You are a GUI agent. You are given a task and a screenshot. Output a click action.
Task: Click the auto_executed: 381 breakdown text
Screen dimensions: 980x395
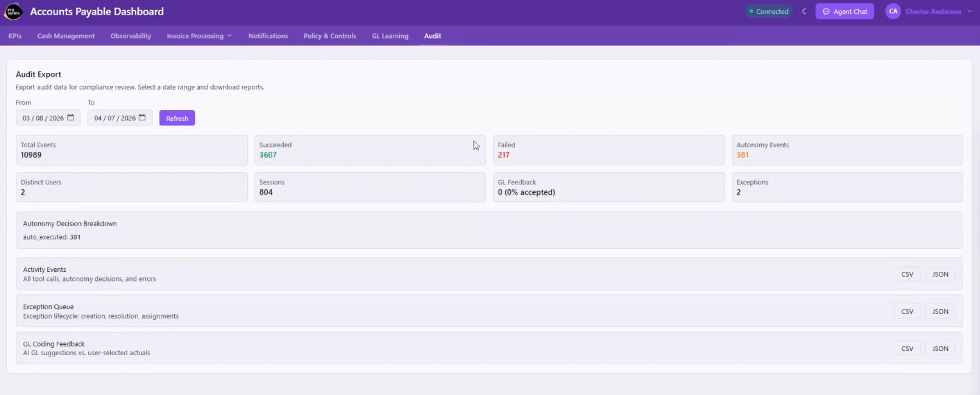click(x=52, y=237)
